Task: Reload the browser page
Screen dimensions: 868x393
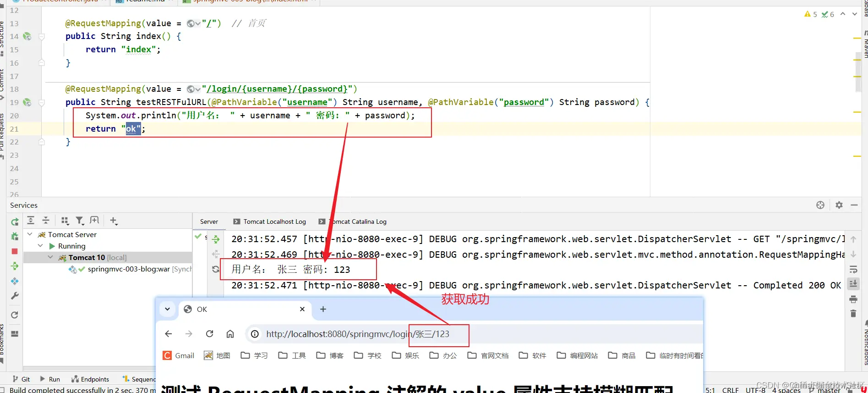Action: coord(209,334)
